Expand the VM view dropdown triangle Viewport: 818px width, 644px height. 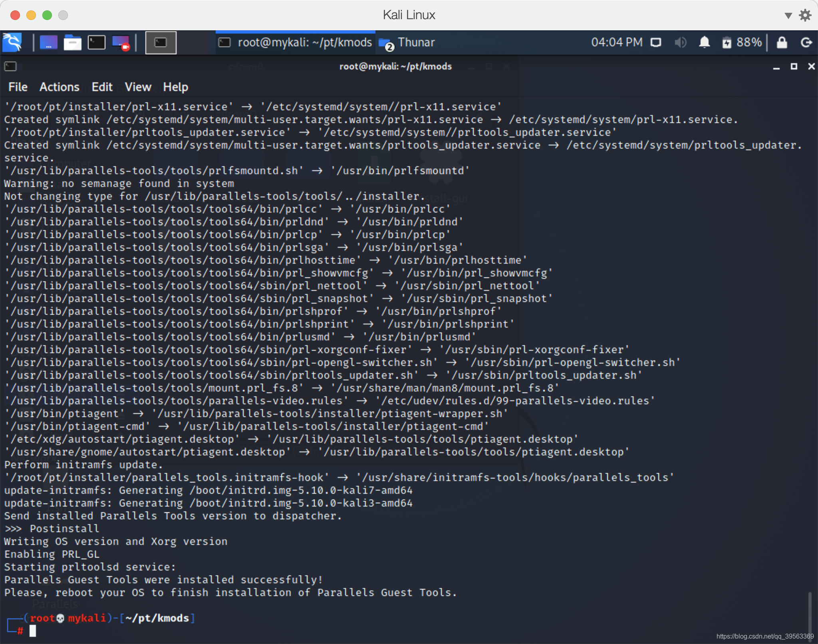tap(788, 16)
